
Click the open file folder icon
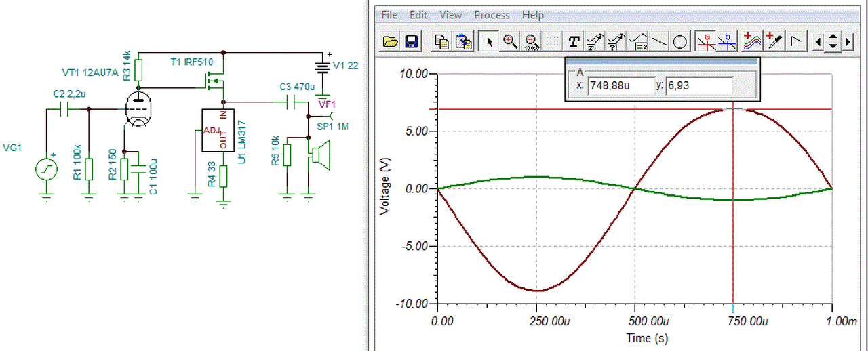[390, 42]
